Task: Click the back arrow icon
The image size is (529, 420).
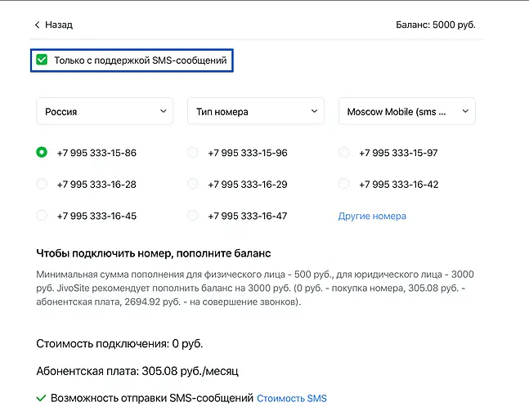Action: [37, 25]
